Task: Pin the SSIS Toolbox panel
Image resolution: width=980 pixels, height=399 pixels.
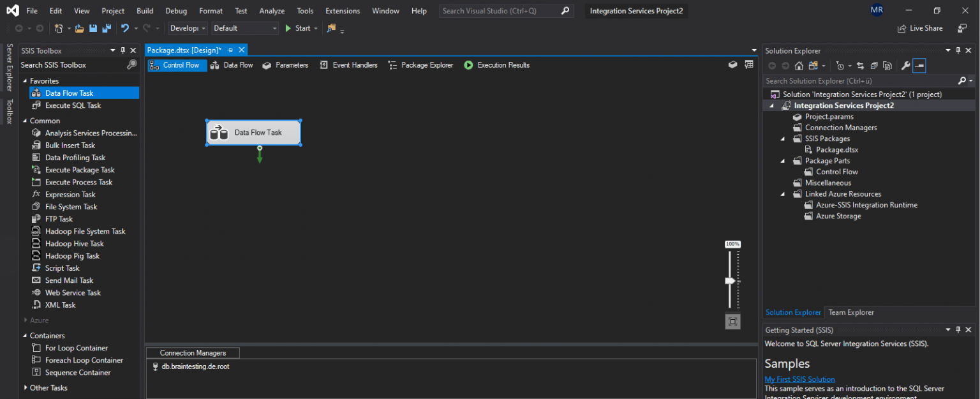Action: (x=123, y=50)
